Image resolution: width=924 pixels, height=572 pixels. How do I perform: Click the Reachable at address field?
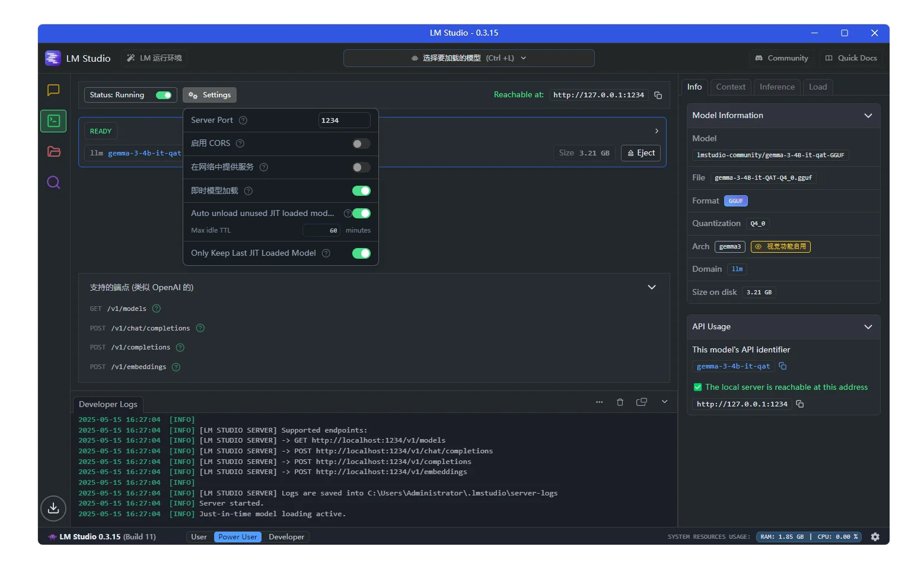tap(598, 96)
